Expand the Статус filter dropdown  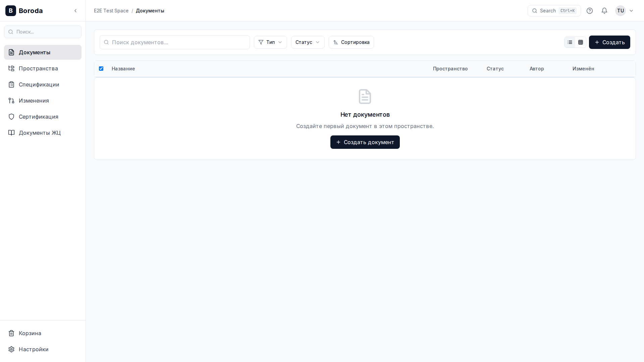point(308,42)
